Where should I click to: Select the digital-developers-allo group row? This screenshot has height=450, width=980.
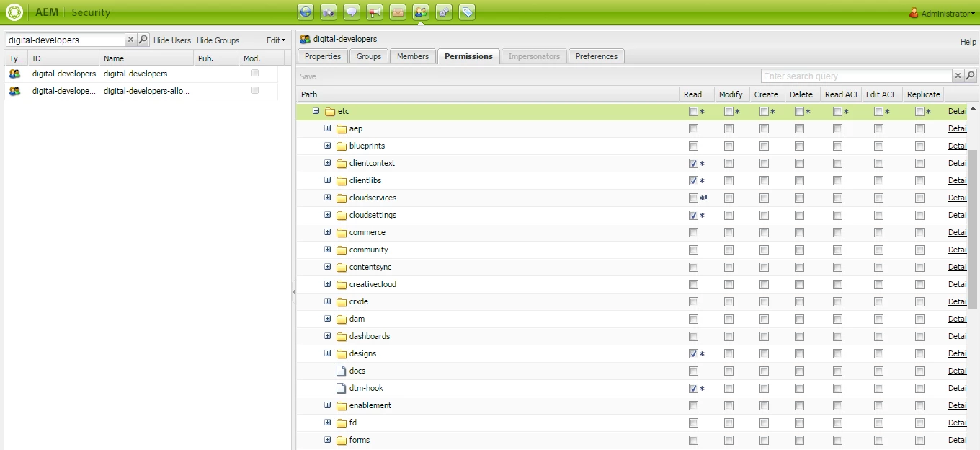point(141,91)
